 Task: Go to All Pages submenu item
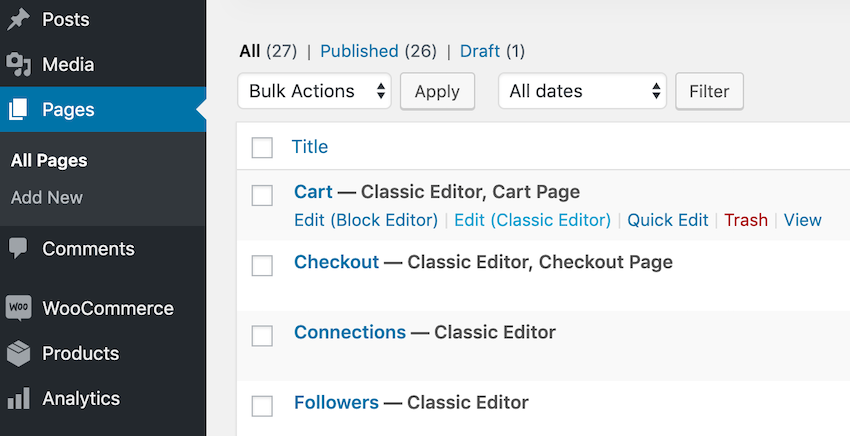coord(49,160)
